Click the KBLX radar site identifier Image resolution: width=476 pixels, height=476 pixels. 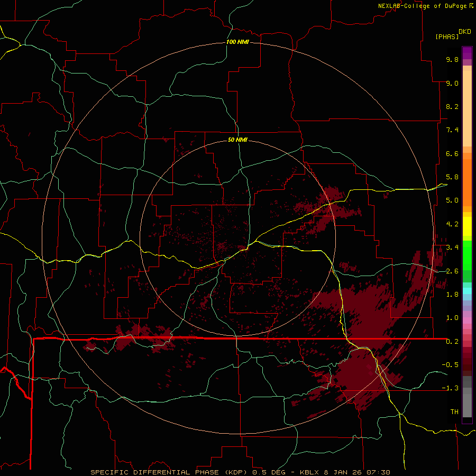click(309, 472)
